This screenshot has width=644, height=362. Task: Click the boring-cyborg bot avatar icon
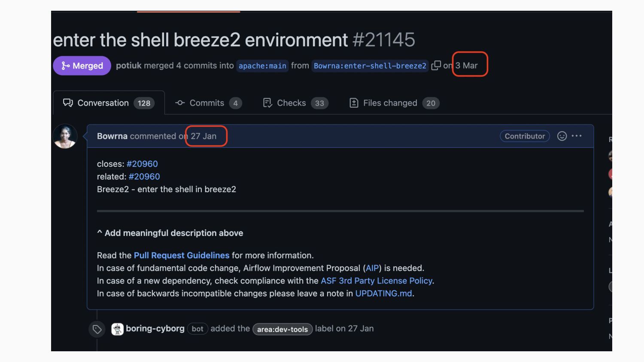pos(117,329)
